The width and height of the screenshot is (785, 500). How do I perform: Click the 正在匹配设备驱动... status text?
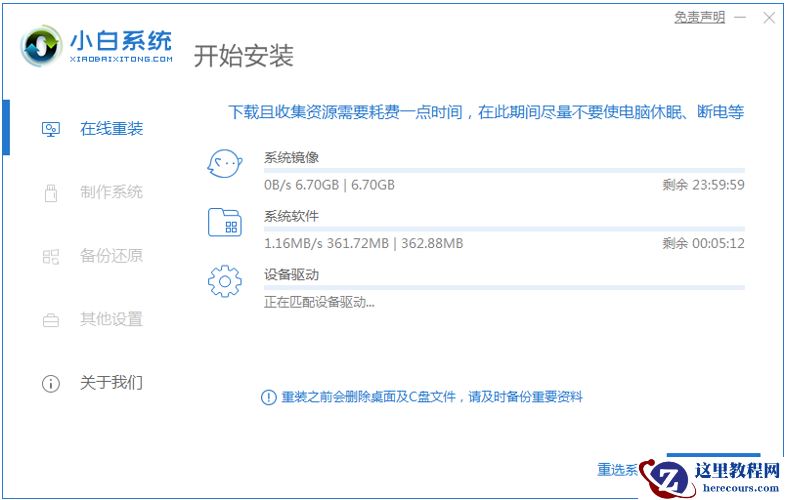319,302
